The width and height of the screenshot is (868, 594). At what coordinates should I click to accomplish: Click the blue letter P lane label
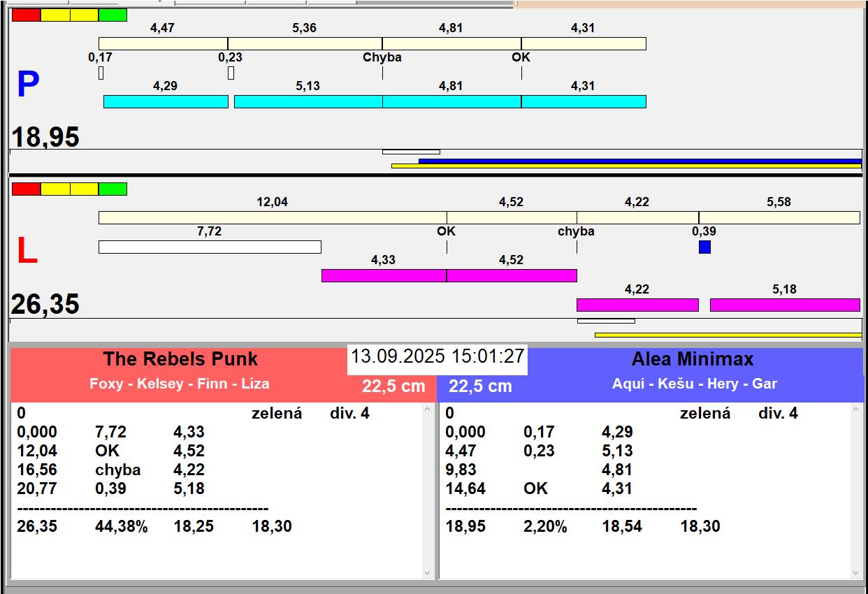tap(28, 85)
